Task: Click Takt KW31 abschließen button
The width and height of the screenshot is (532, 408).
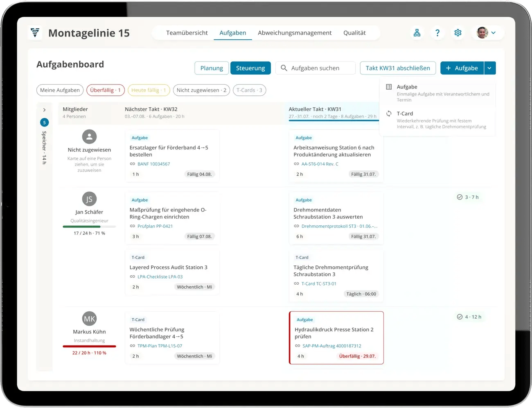Action: coord(398,68)
